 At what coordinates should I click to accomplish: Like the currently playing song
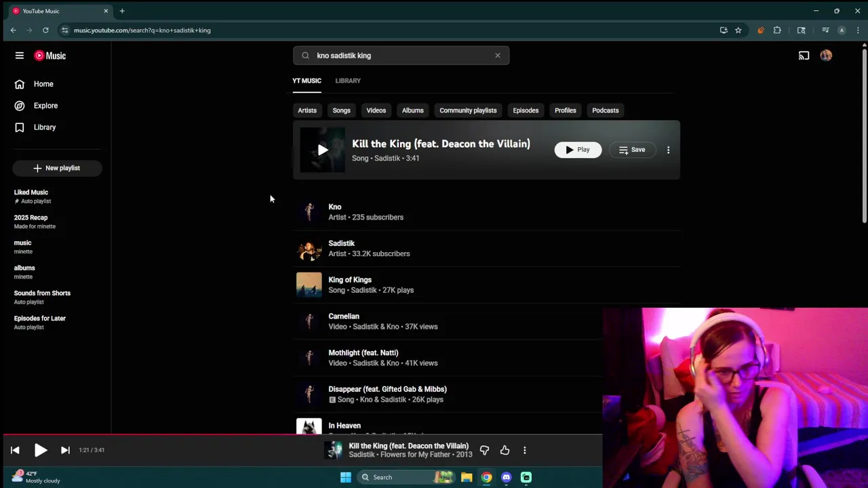(x=505, y=450)
